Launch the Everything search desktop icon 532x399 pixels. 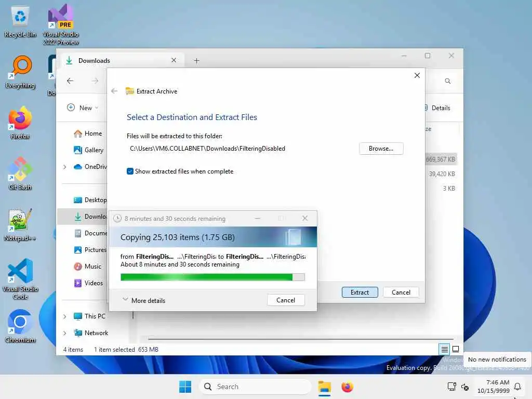tap(20, 72)
